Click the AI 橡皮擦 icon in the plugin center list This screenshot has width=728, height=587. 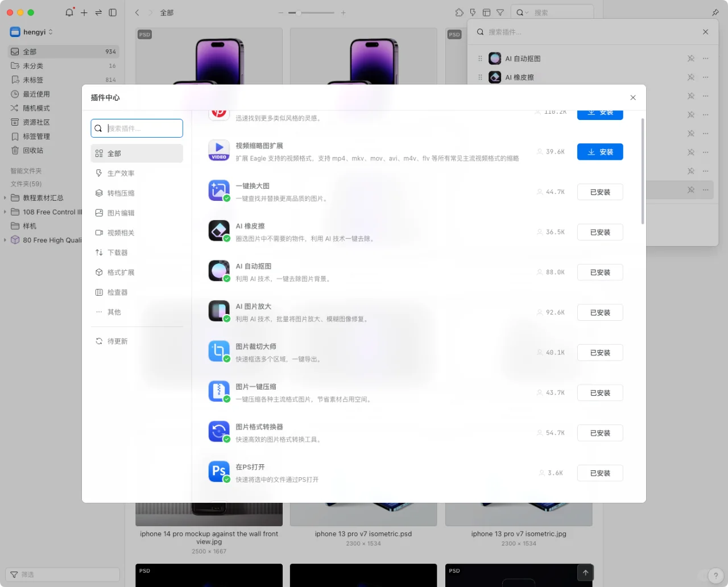219,231
